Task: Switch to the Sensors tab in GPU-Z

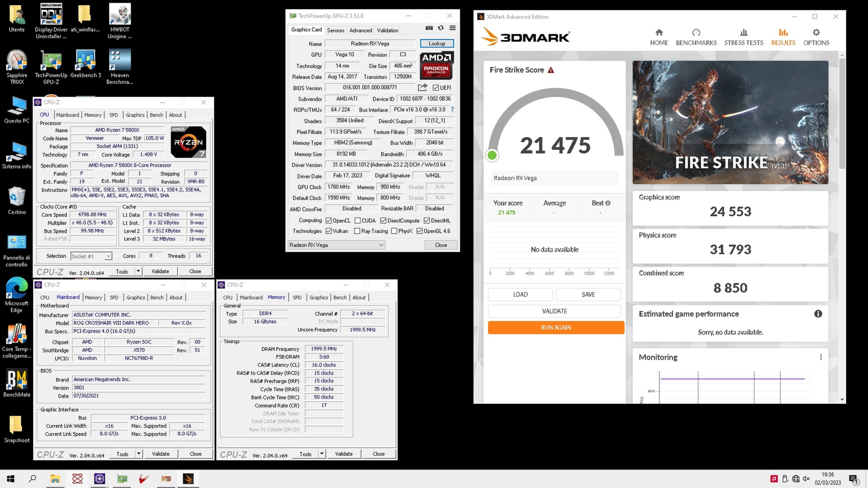Action: (x=335, y=30)
